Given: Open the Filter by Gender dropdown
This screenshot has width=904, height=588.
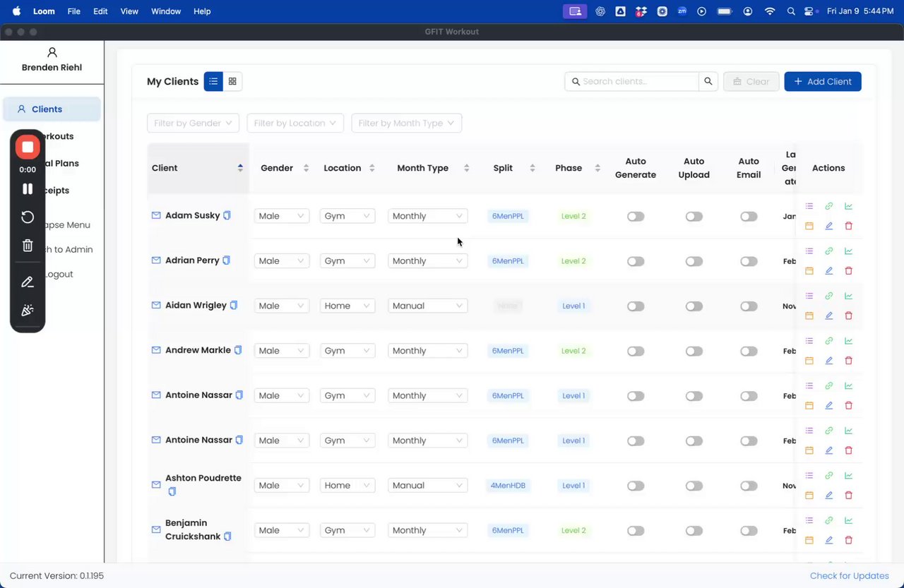Looking at the screenshot, I should pyautogui.click(x=193, y=123).
